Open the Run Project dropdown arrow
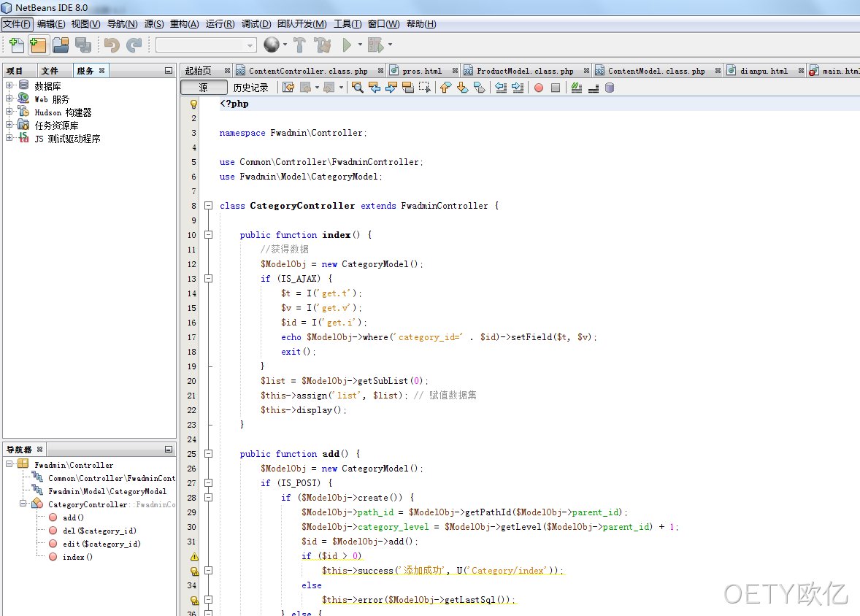This screenshot has height=616, width=860. [x=361, y=45]
